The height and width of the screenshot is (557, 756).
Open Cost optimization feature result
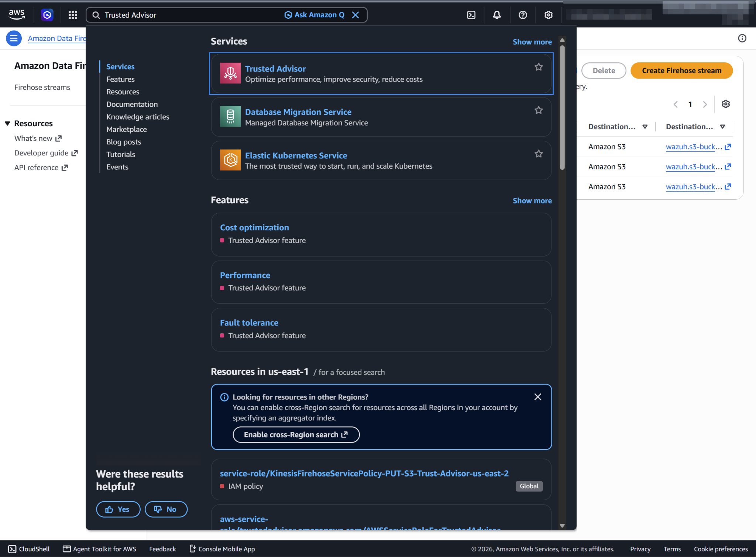pyautogui.click(x=254, y=227)
